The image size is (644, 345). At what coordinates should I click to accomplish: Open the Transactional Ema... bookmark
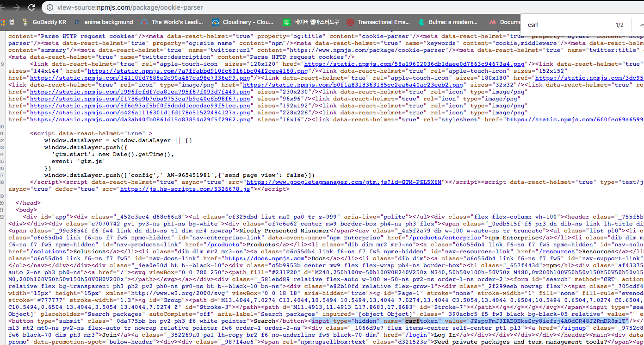(x=378, y=22)
